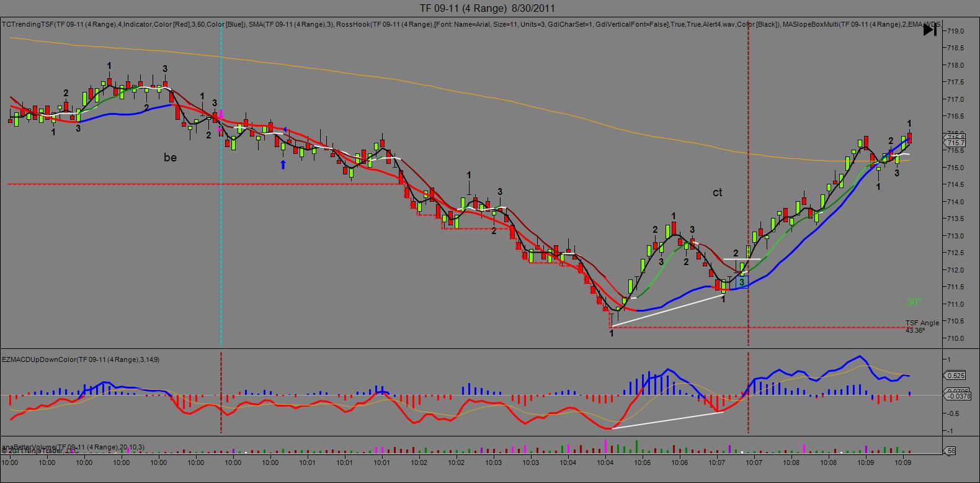Select the white trendline under the price lows
Viewport: 980px width, 483px height.
coord(669,310)
